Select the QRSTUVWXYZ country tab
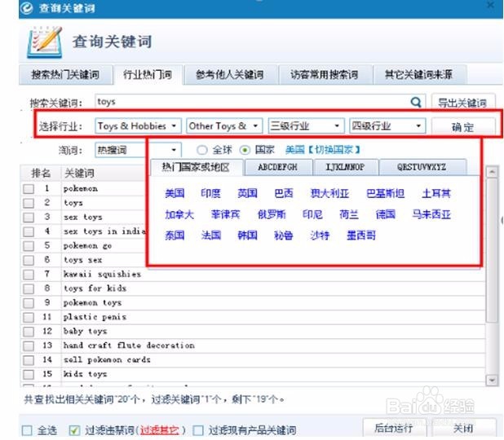504x440 pixels. click(x=422, y=167)
